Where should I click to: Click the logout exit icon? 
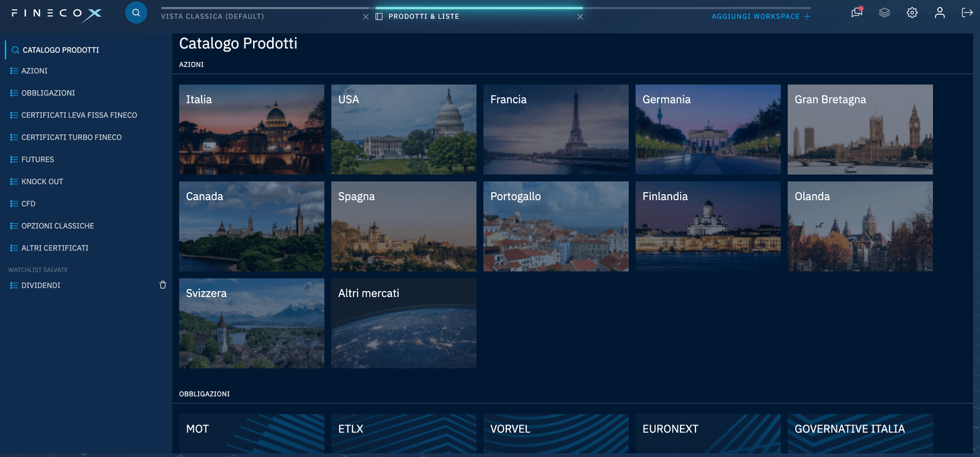coord(966,13)
